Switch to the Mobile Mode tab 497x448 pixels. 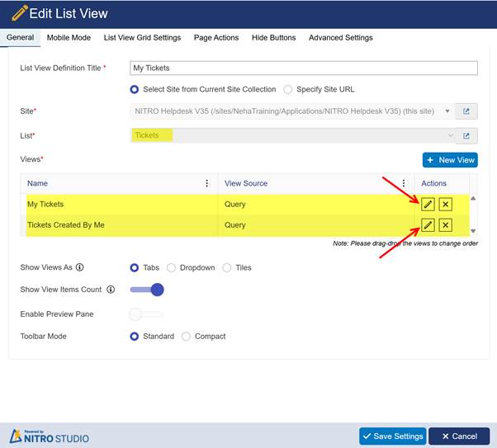pos(69,38)
